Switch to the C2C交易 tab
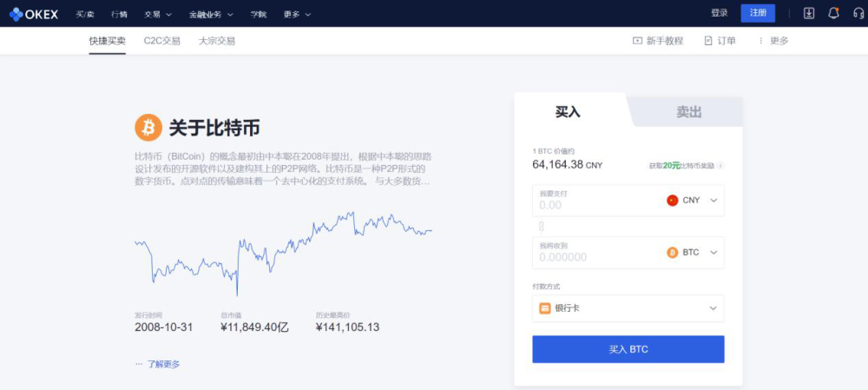Screen dimensions: 868x390 click(162, 41)
